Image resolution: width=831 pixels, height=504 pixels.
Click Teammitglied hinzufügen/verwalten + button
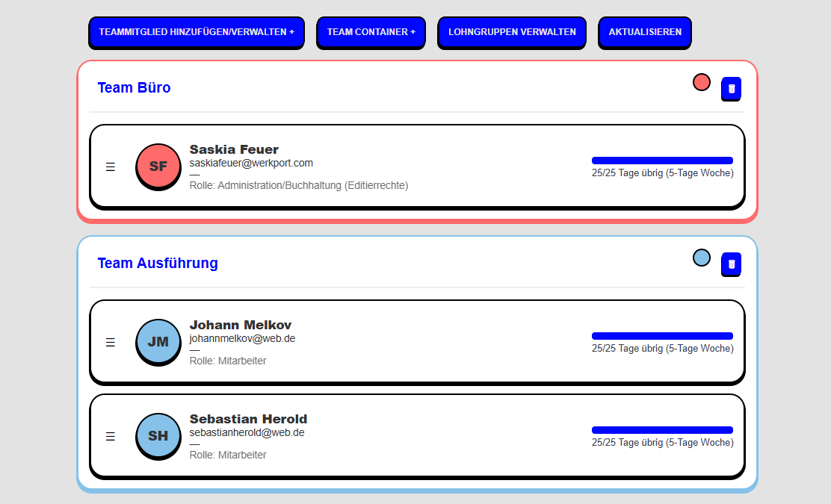(197, 33)
